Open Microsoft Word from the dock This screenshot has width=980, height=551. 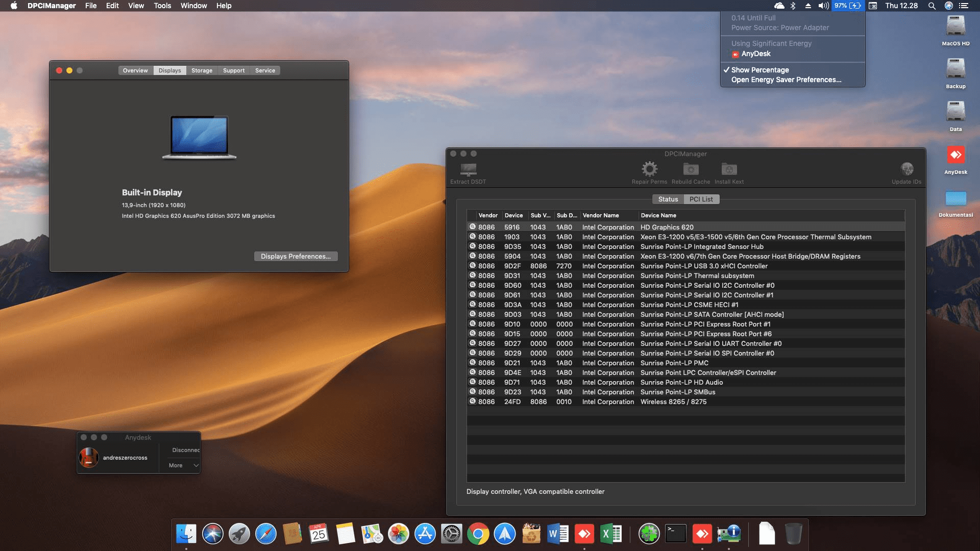point(558,534)
